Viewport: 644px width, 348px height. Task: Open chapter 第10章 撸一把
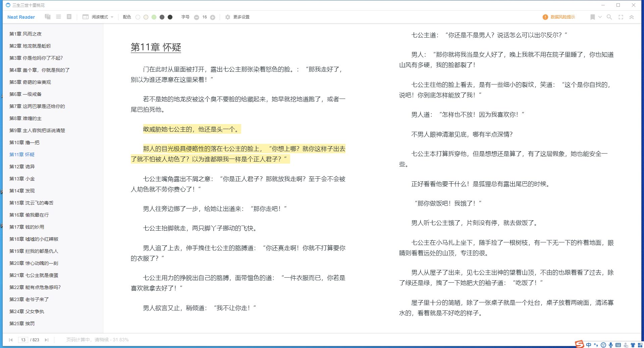coord(24,142)
